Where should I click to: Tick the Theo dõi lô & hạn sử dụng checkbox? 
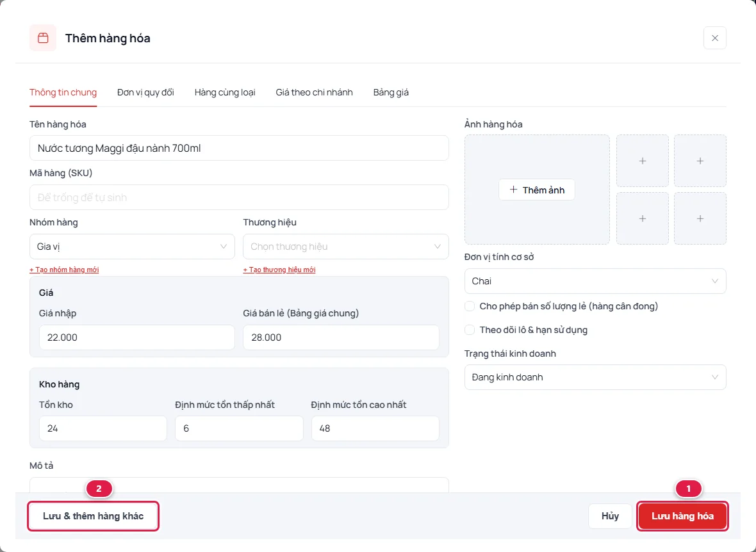(469, 330)
